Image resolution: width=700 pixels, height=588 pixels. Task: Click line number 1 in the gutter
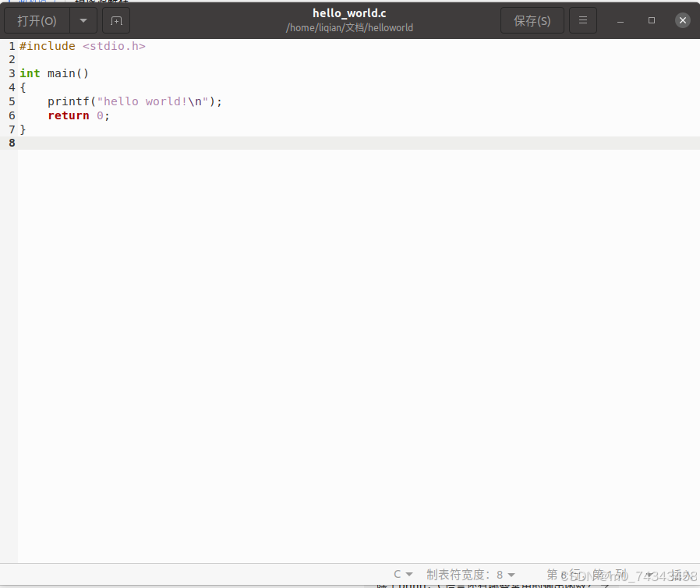coord(11,46)
